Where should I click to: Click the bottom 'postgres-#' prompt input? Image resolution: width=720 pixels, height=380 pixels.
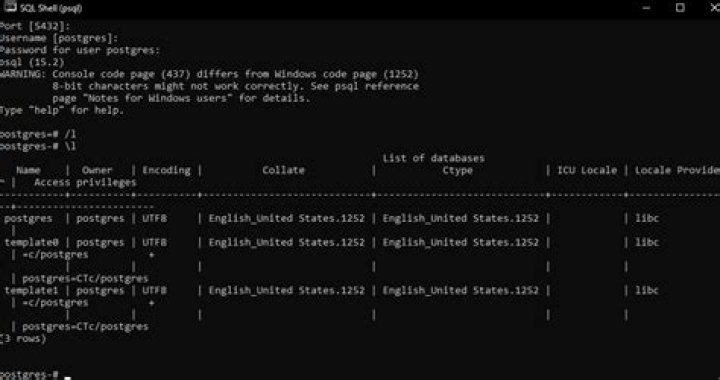point(36,375)
